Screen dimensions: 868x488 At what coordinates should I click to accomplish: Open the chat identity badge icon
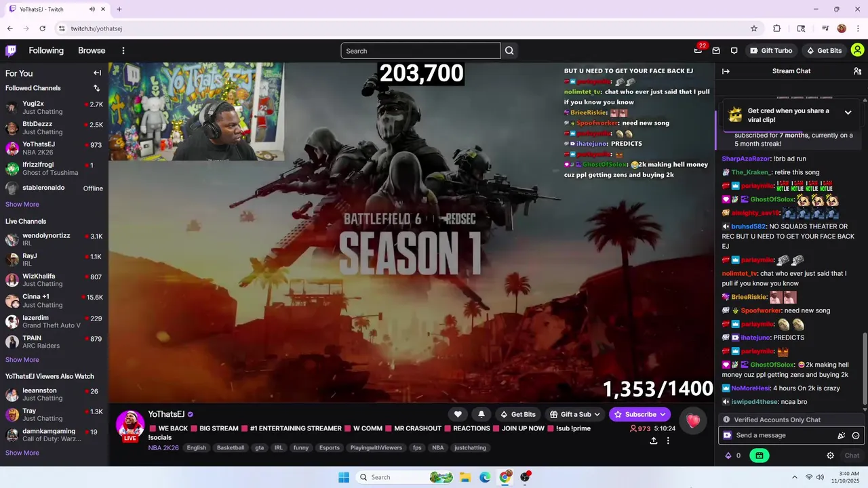click(727, 435)
